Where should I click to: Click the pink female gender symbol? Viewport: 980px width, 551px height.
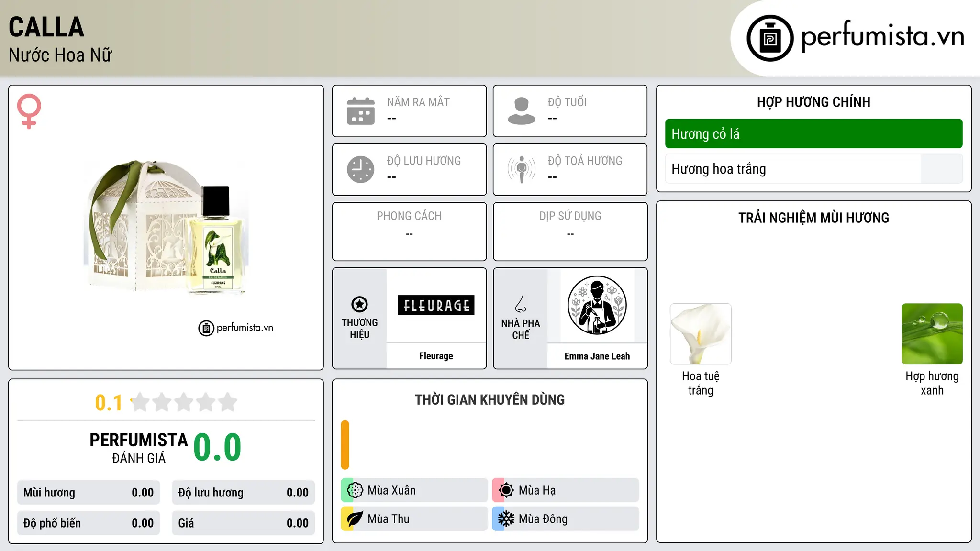(29, 111)
